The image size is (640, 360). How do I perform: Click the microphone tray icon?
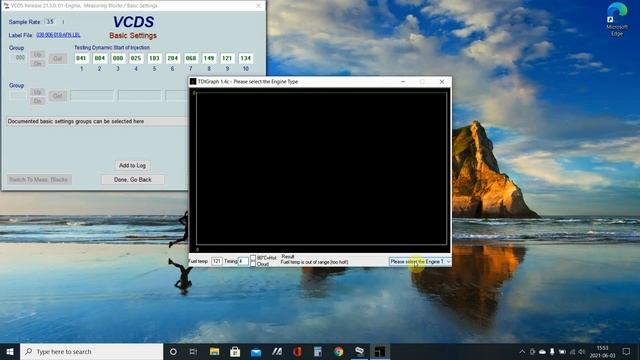pos(552,351)
